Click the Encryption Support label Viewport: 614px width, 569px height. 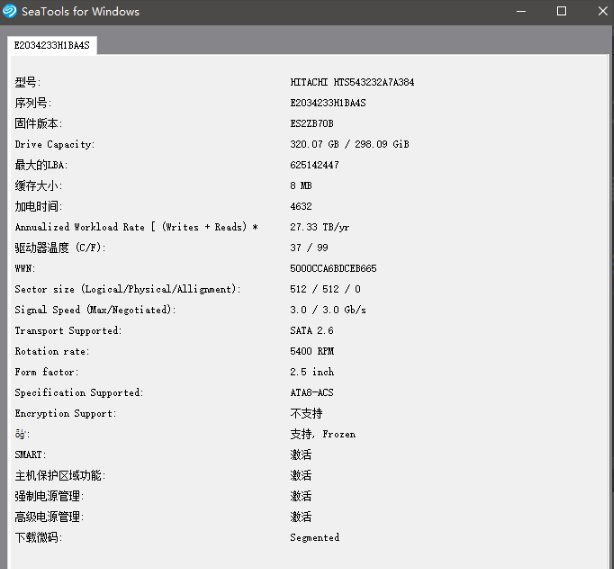[65, 414]
